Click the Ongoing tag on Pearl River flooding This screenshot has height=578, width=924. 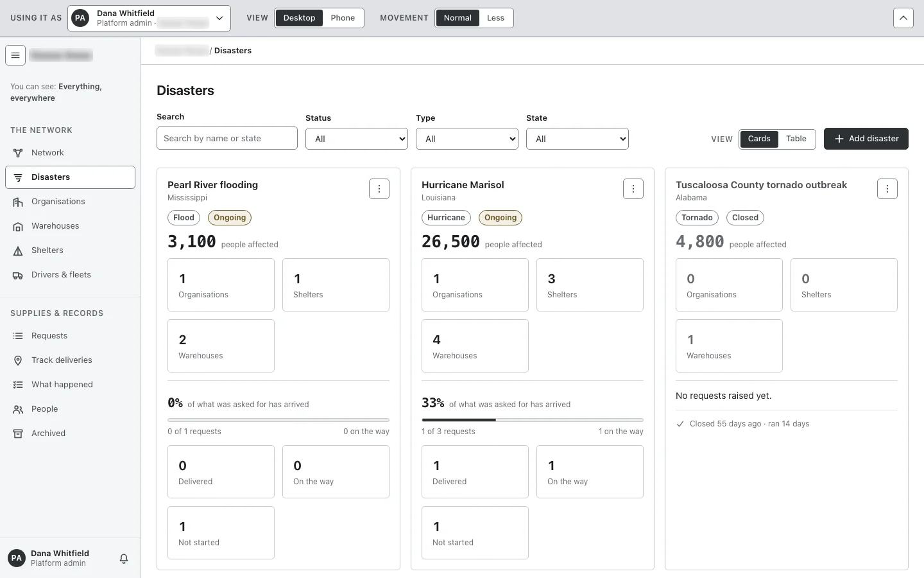click(x=230, y=218)
